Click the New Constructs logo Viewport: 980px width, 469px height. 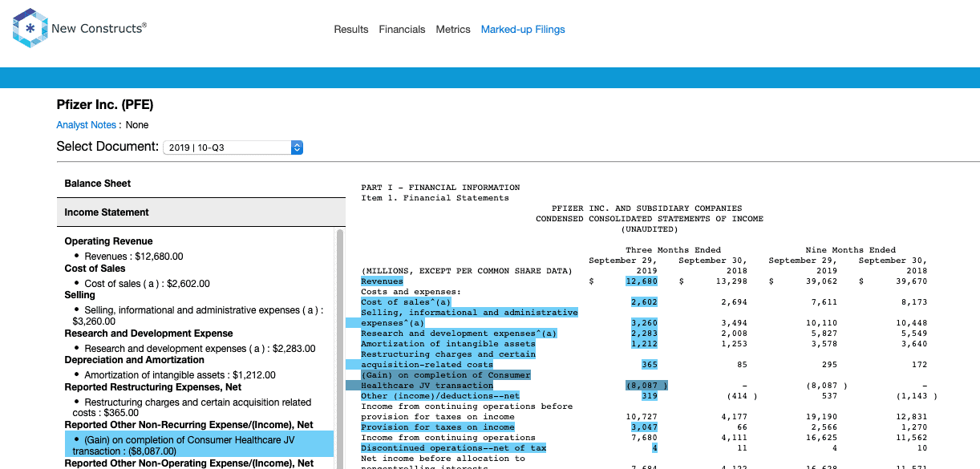click(x=79, y=28)
